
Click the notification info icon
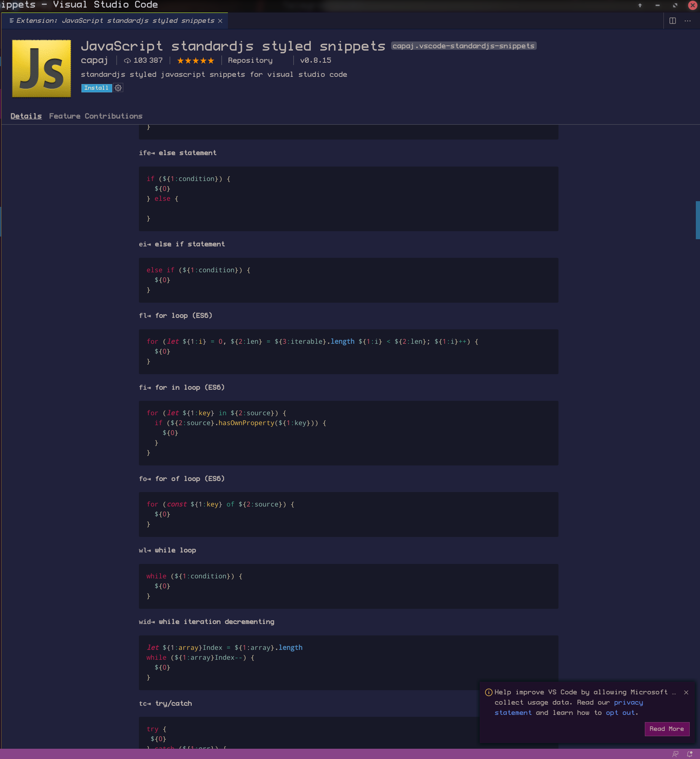pos(489,692)
